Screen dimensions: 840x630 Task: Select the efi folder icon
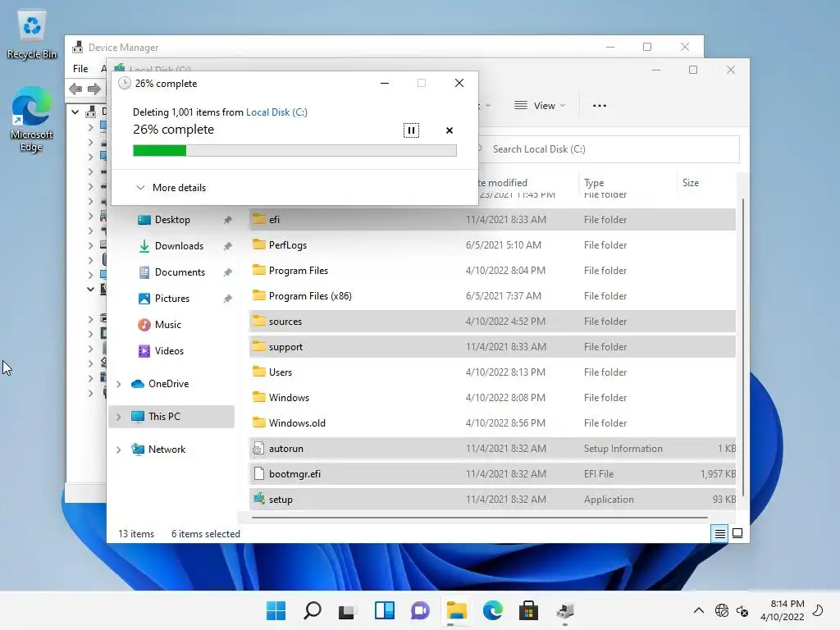(x=259, y=219)
